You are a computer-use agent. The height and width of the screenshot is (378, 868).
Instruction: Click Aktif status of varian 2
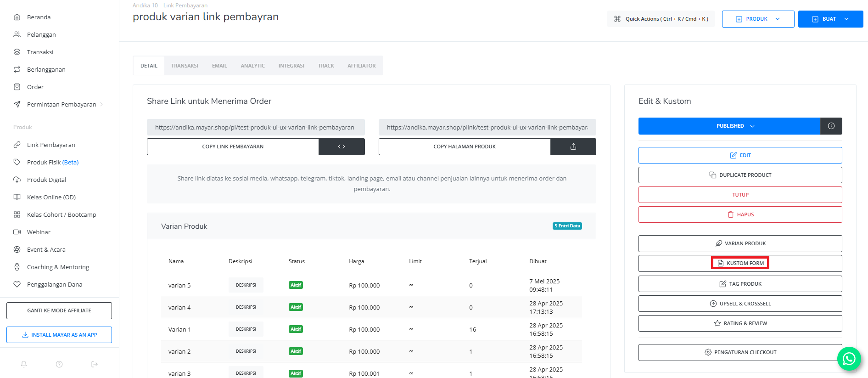(x=296, y=351)
